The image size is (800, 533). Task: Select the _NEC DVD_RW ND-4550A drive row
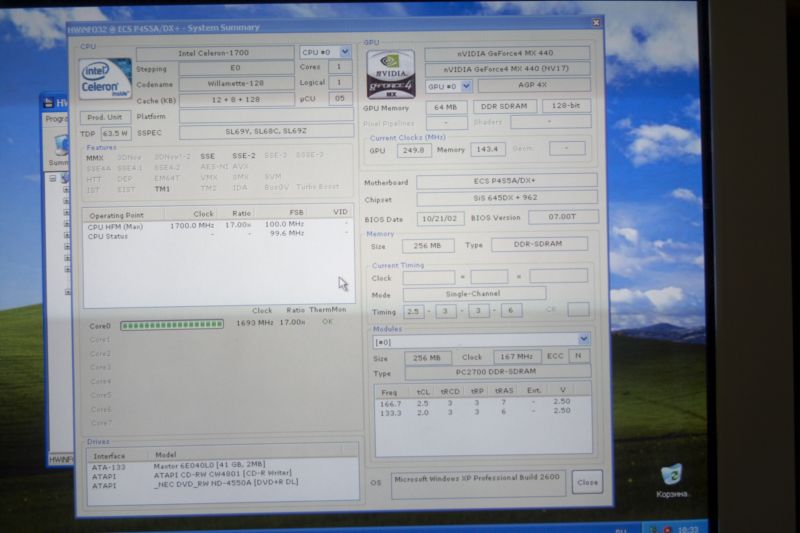click(x=222, y=484)
